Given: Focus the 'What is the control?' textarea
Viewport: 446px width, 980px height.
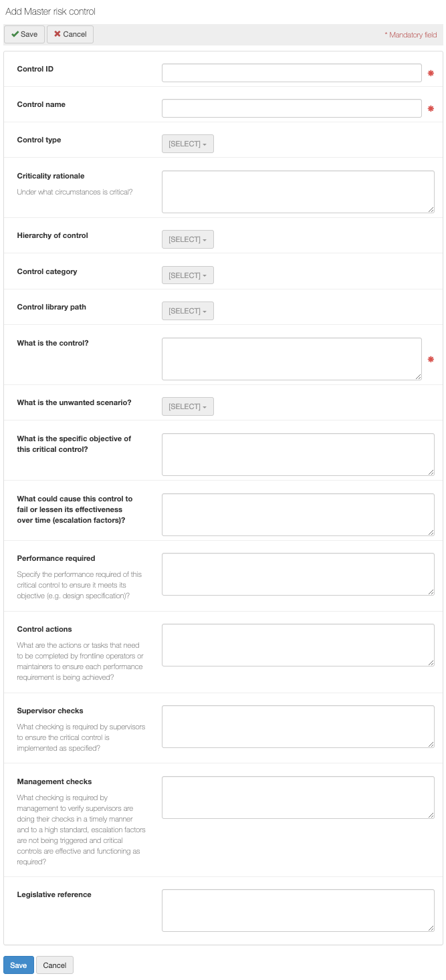Looking at the screenshot, I should pyautogui.click(x=292, y=359).
